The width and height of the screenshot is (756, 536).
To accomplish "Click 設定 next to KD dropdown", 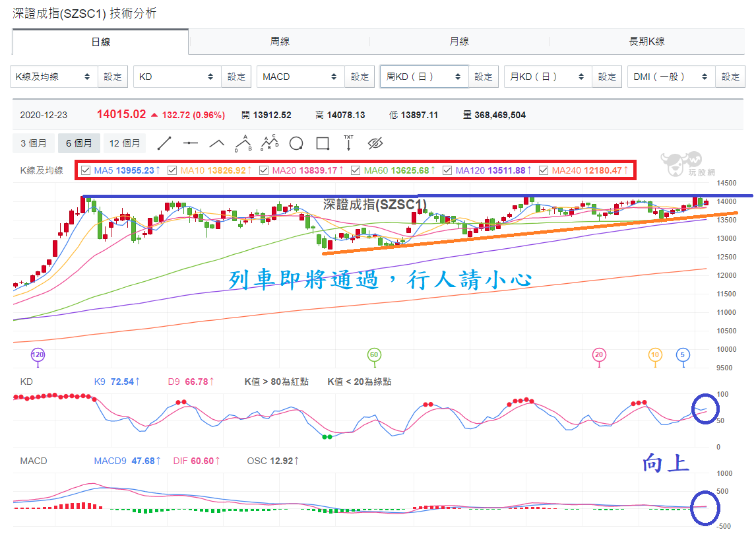I will (236, 77).
